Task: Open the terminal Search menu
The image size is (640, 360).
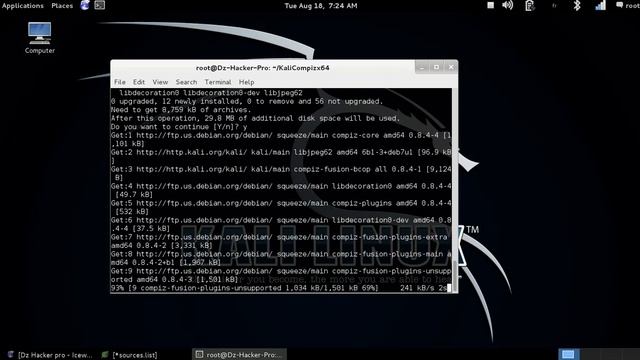Action: tap(186, 82)
